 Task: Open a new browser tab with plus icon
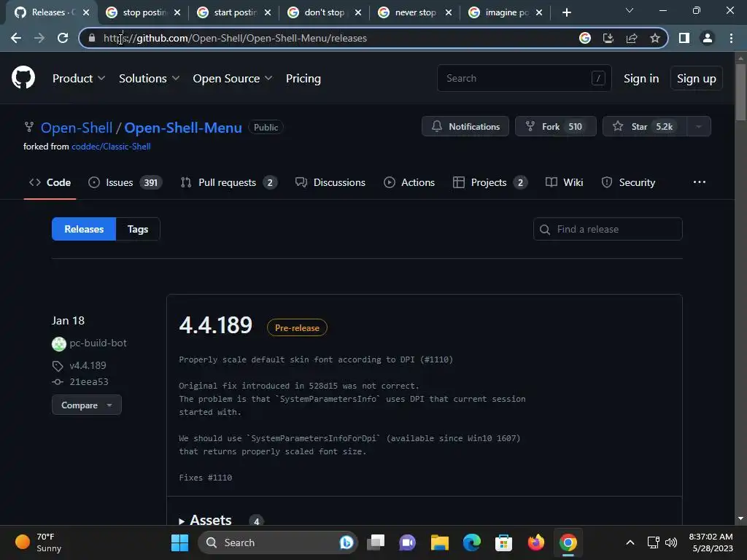coord(566,13)
